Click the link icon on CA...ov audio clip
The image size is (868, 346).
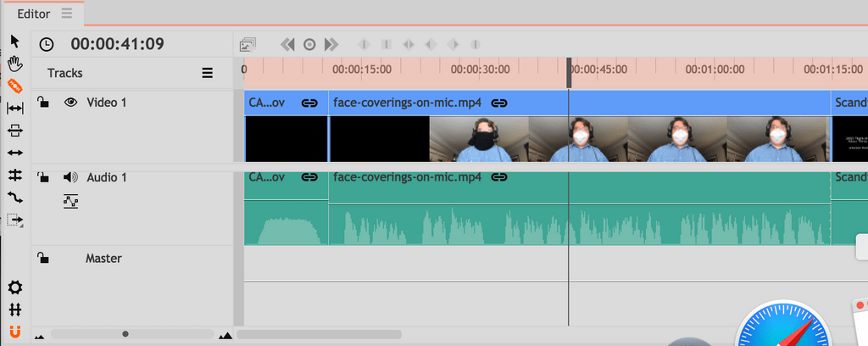(309, 178)
